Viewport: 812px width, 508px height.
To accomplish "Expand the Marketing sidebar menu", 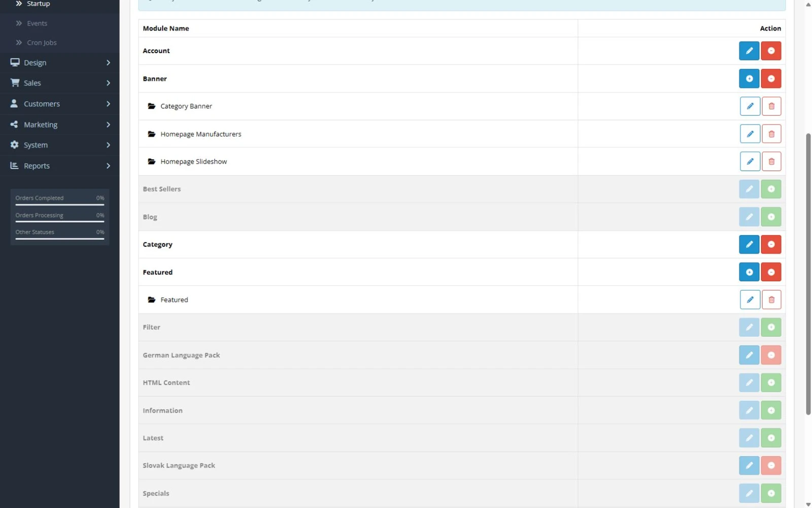I will coord(59,124).
